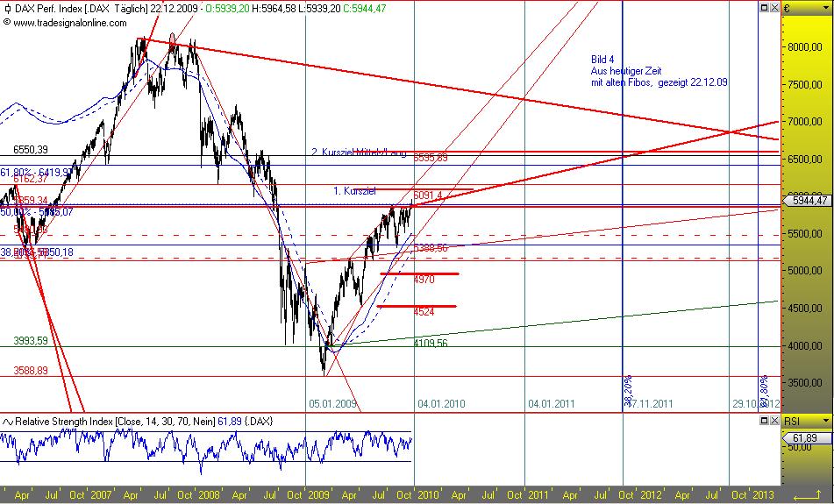Click the 4109,56 green level label
834x504 pixels.
(431, 344)
